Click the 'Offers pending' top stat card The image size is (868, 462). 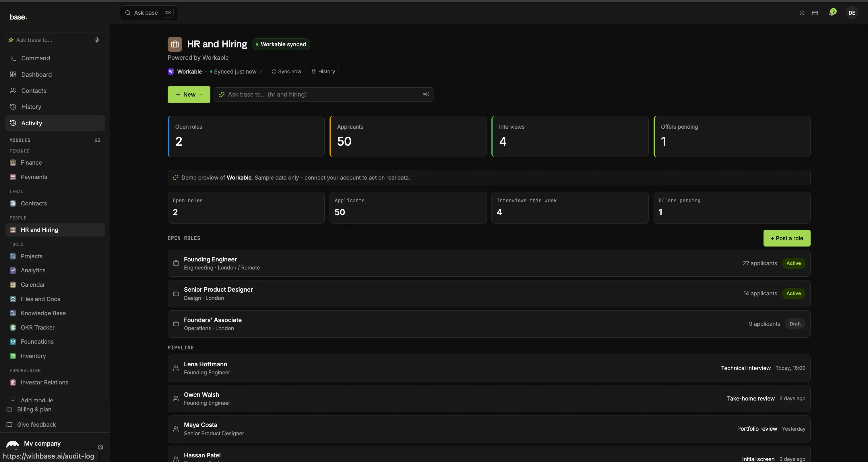click(x=732, y=136)
